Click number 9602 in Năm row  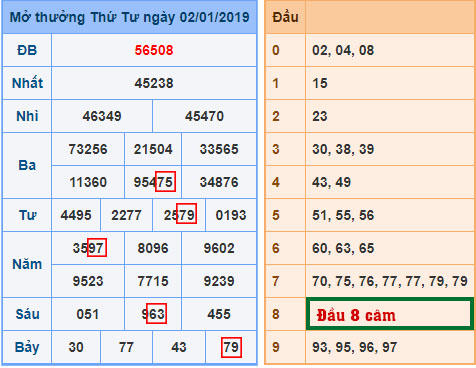point(219,248)
